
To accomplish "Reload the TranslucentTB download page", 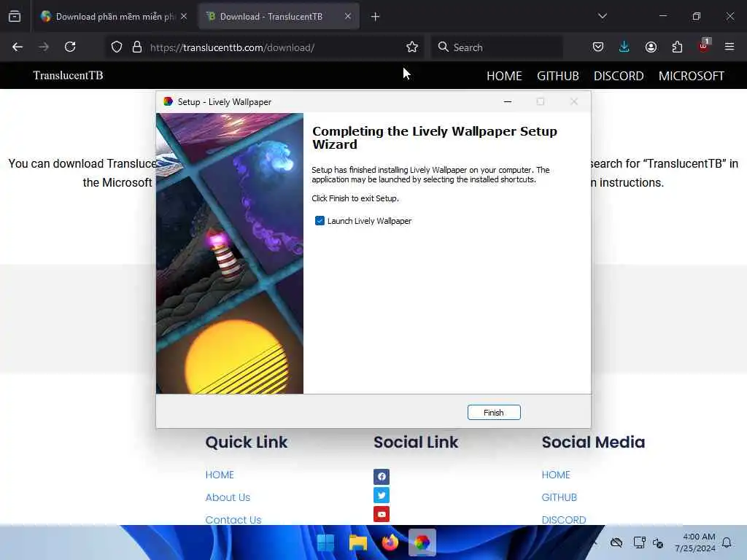I will [x=70, y=47].
